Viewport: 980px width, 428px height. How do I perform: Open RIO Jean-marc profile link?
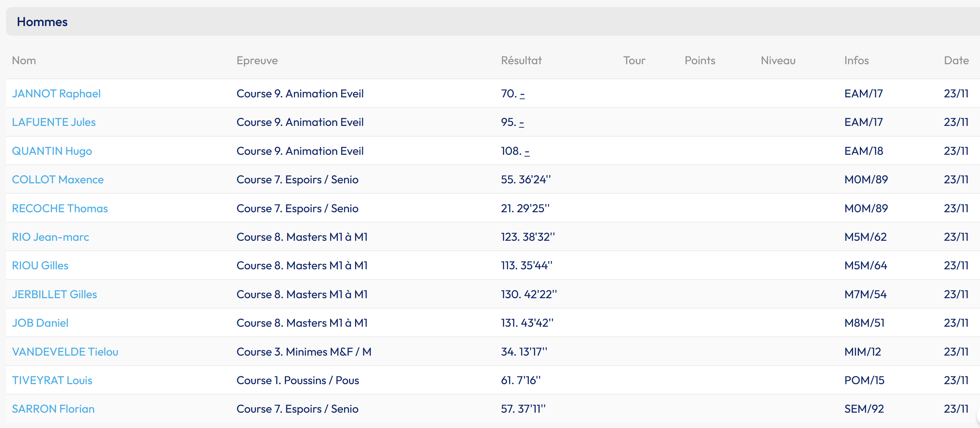click(x=50, y=237)
